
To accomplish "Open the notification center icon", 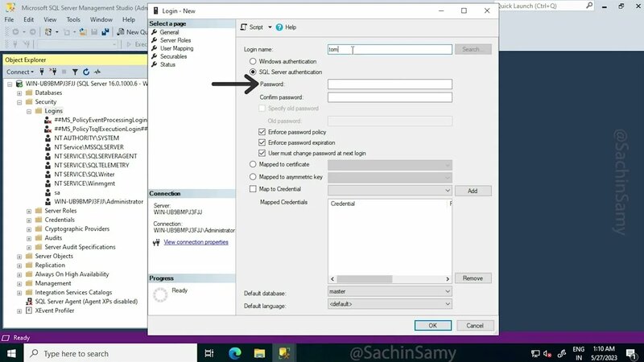I will (x=631, y=353).
